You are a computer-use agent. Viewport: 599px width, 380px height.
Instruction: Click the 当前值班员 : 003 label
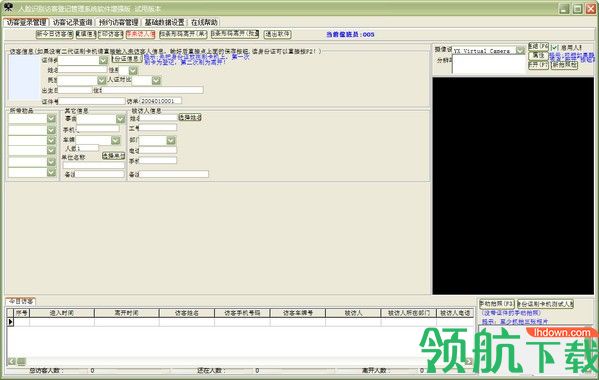click(x=350, y=34)
